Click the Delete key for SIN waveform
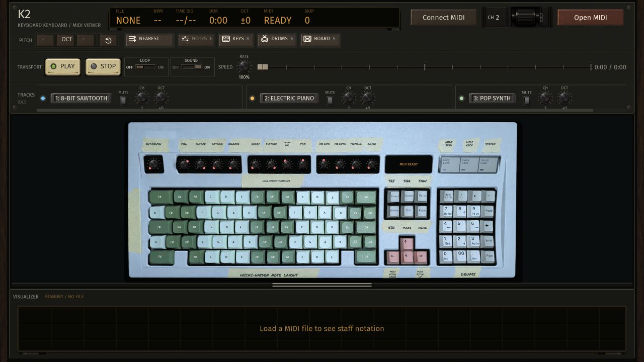 click(x=394, y=211)
